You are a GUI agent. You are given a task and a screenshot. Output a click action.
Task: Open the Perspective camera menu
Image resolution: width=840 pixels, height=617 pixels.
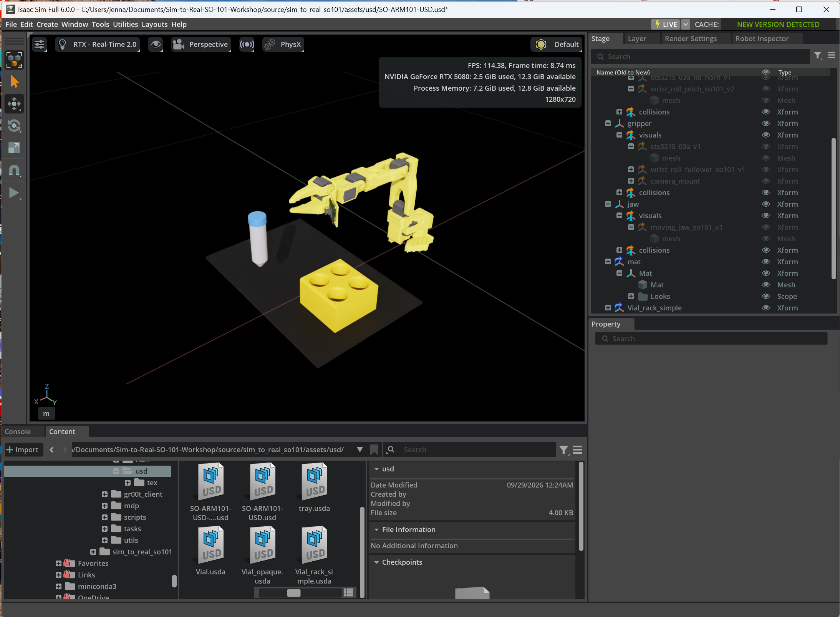tap(201, 45)
